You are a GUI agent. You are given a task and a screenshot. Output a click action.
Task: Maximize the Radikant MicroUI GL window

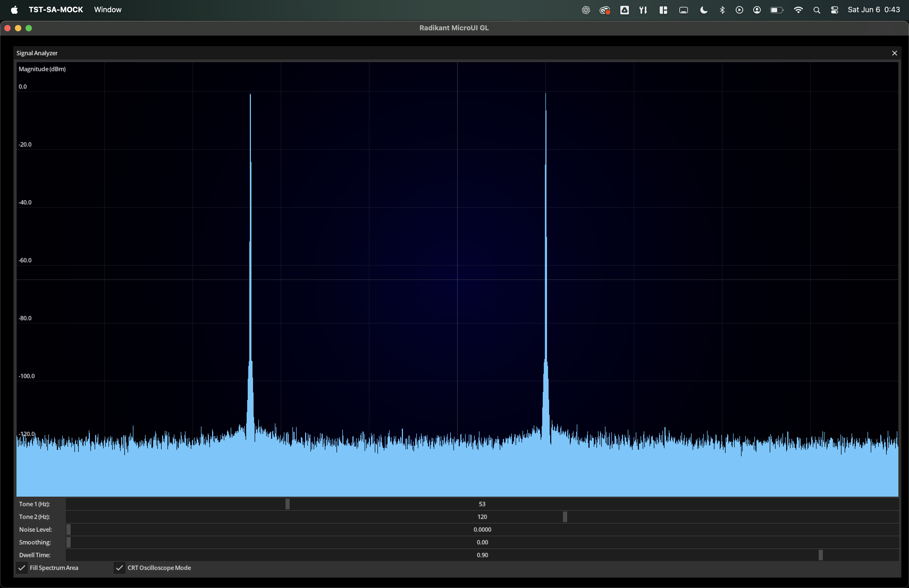29,28
